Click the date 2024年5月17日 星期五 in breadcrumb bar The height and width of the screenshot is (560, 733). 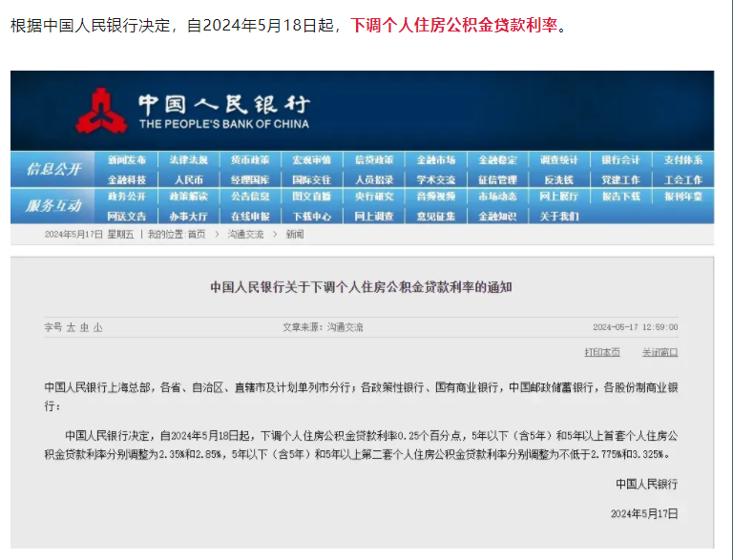(x=89, y=235)
